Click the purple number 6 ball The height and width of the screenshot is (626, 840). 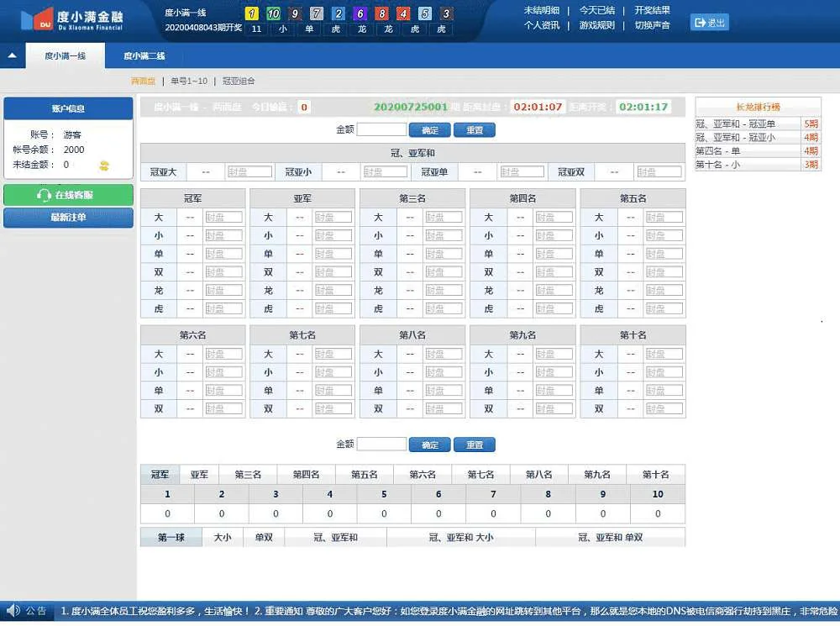360,13
